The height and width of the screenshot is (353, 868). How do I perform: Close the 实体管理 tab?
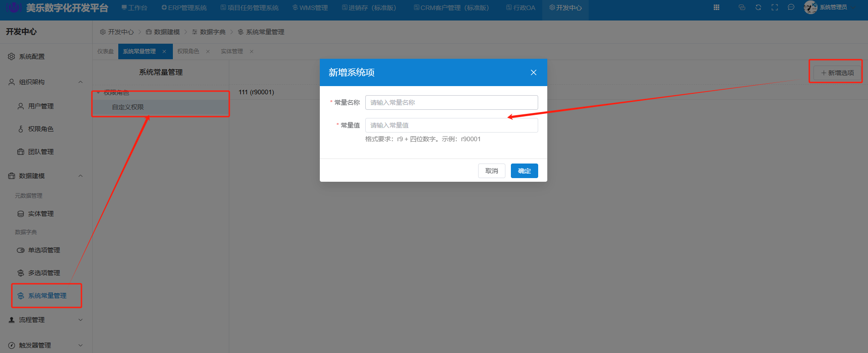(x=252, y=51)
